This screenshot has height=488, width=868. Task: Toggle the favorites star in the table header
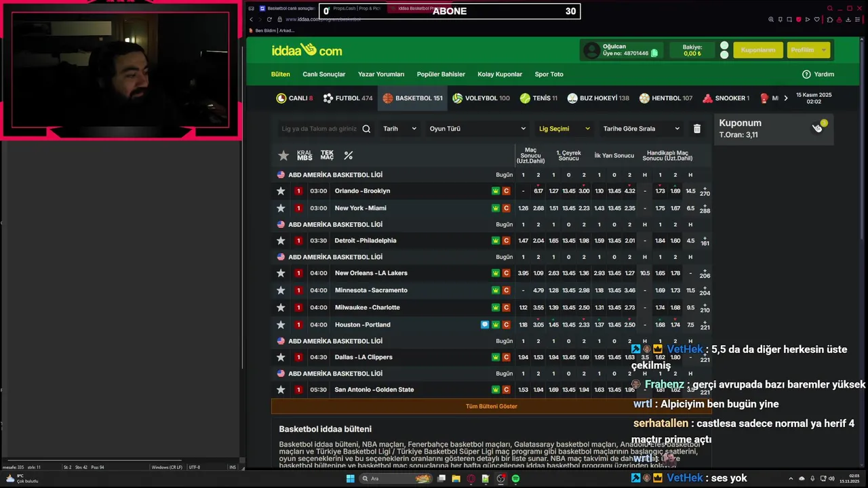pyautogui.click(x=283, y=156)
